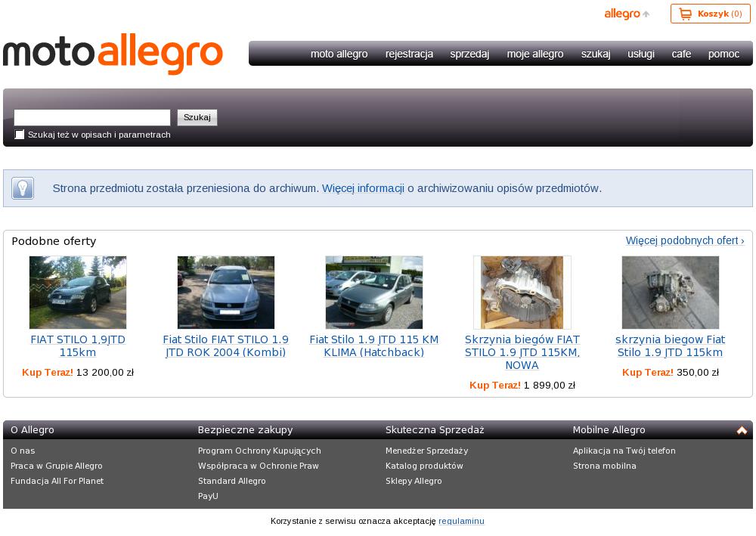Open the used gearbox on pavement thumbnail
This screenshot has height=536, width=756.
click(670, 293)
